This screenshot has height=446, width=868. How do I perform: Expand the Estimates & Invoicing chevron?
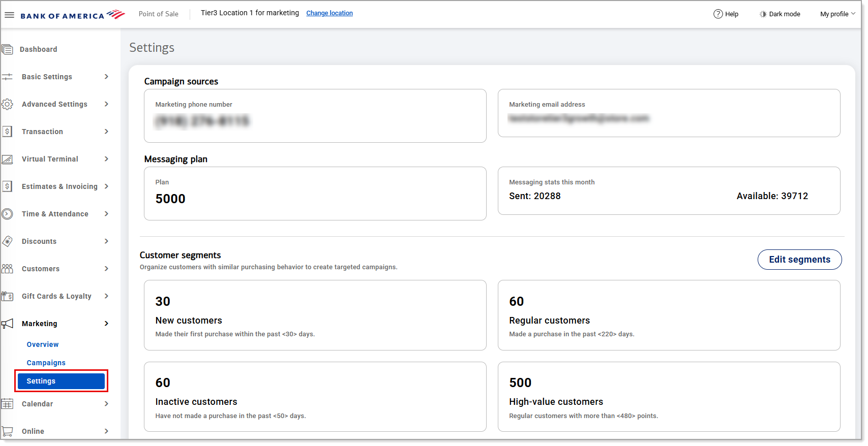106,186
